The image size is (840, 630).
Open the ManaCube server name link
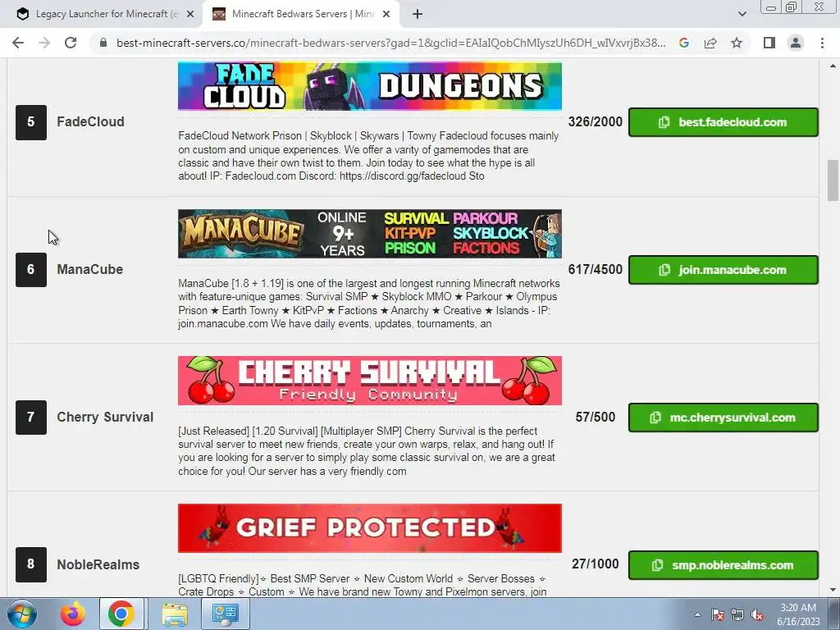pyautogui.click(x=90, y=269)
